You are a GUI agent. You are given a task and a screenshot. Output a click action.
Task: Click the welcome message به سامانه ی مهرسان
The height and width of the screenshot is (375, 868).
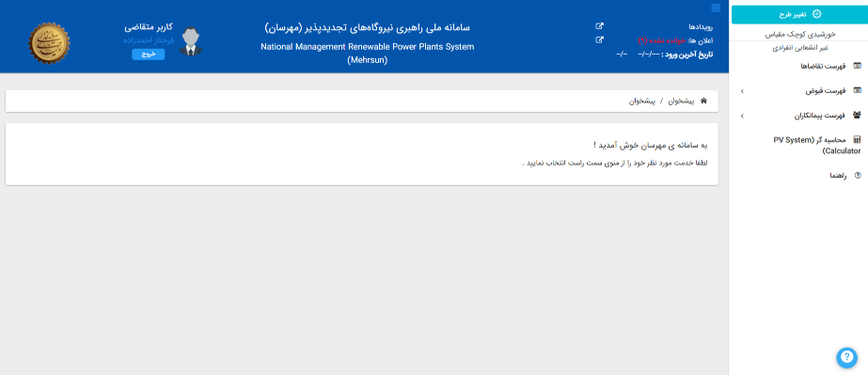(650, 146)
